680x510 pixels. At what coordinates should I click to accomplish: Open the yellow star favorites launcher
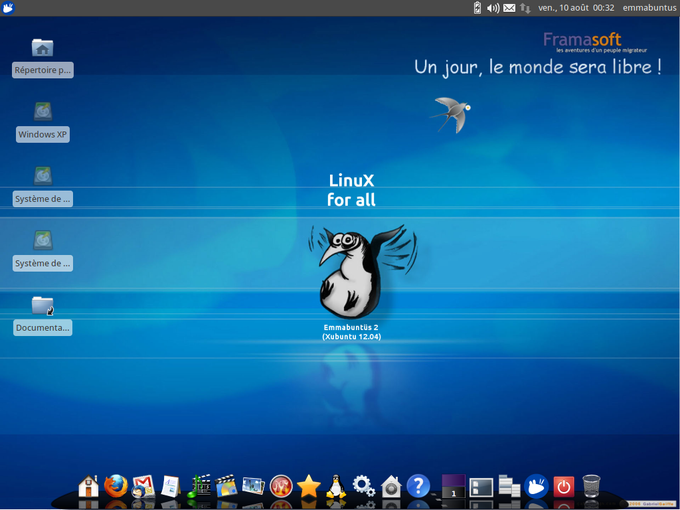click(x=308, y=486)
